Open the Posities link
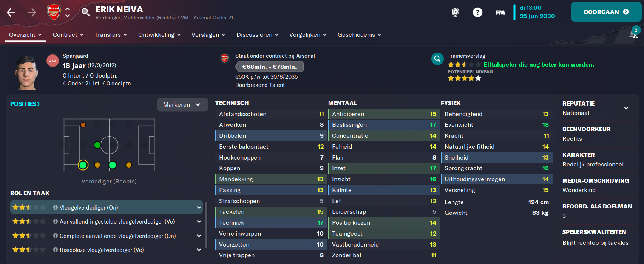644x264 pixels. (25, 104)
